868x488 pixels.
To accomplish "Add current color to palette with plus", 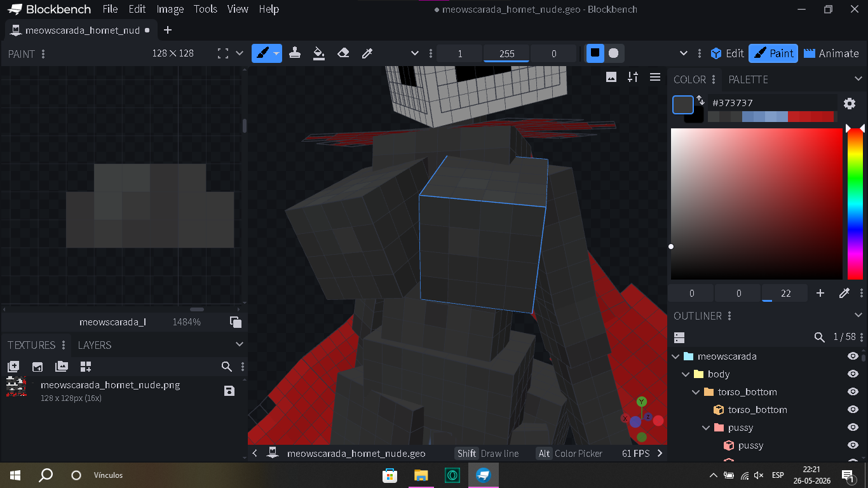I will [x=820, y=293].
